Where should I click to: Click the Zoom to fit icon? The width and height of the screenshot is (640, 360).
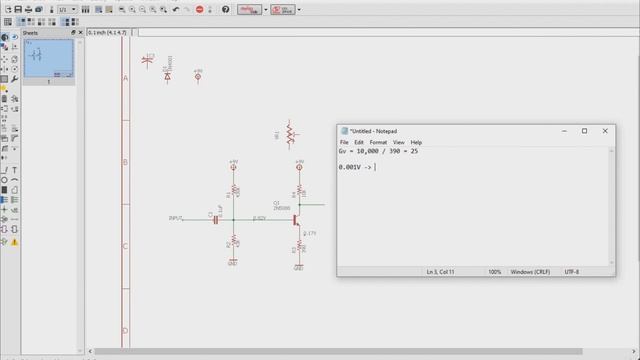122,9
